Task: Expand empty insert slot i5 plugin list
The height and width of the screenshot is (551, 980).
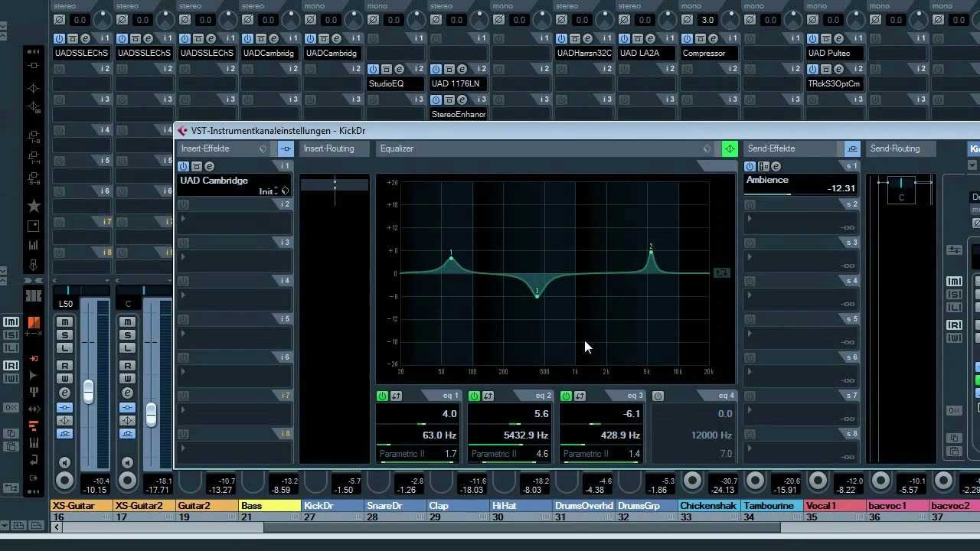Action: 182,334
